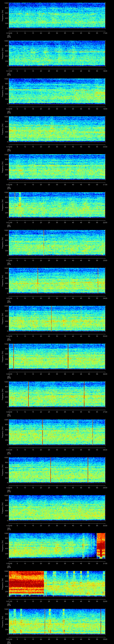This screenshot has height=644, width=114.
Task: Click the "9:28:00" time axis label
Action: coord(9,487)
